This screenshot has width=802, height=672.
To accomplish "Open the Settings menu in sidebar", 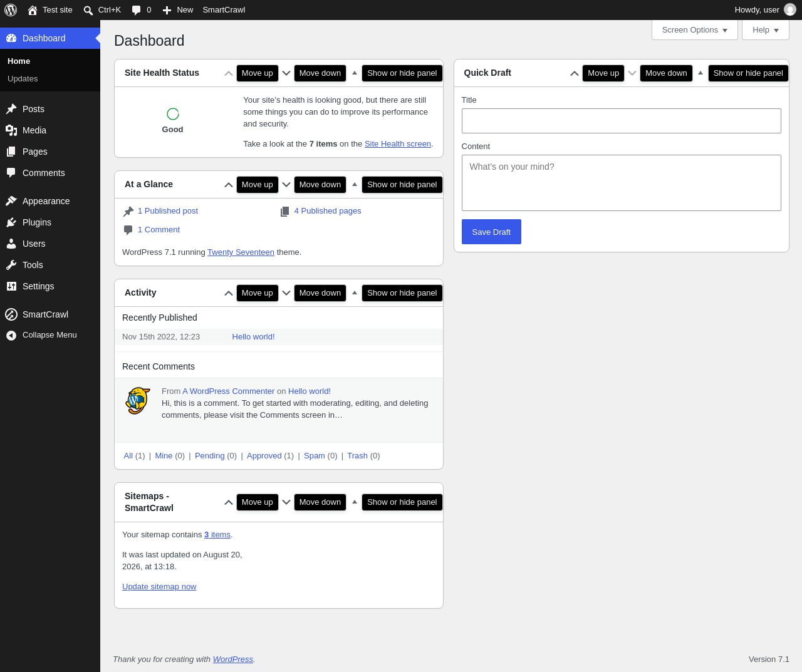I will coord(50,286).
